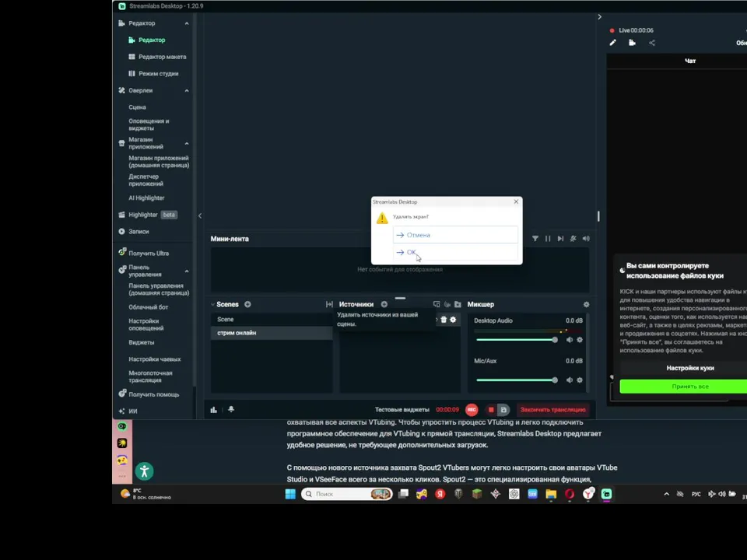Open Облачный бот
Viewport: 747px width, 560px height.
[148, 307]
